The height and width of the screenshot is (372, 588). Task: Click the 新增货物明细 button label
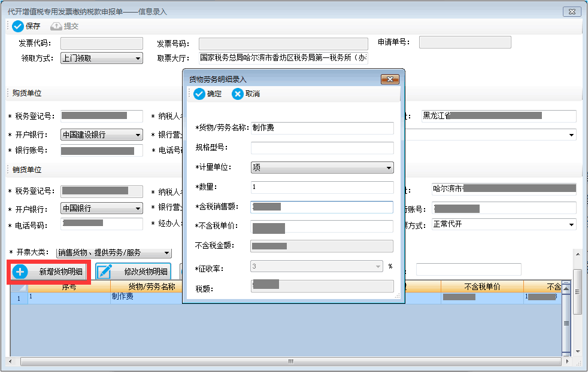60,272
